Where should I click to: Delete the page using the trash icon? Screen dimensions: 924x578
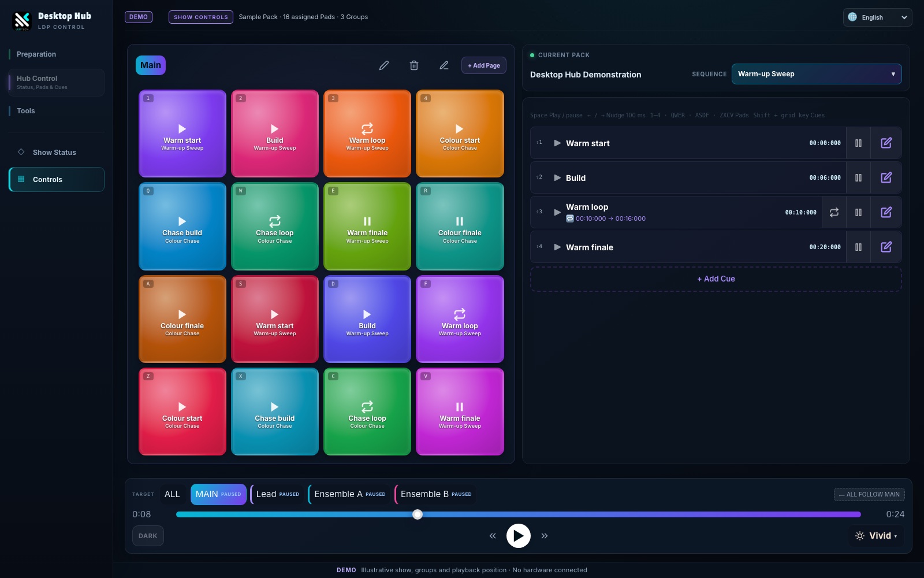tap(414, 65)
